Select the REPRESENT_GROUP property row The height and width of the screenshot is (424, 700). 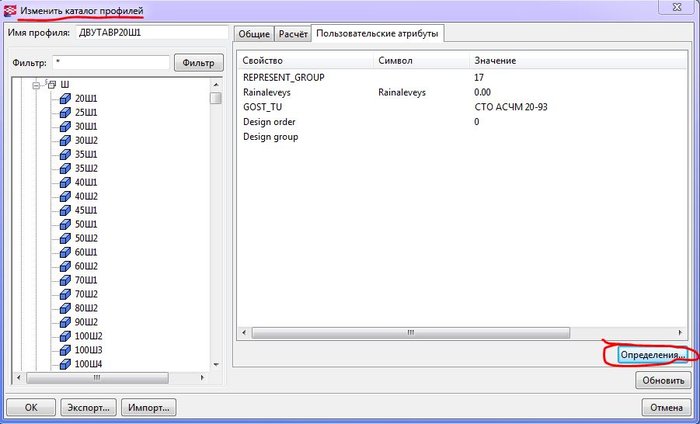[x=462, y=78]
